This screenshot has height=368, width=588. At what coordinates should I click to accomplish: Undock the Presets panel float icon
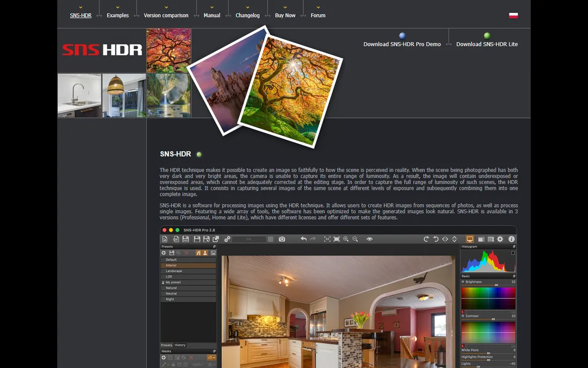tap(214, 247)
